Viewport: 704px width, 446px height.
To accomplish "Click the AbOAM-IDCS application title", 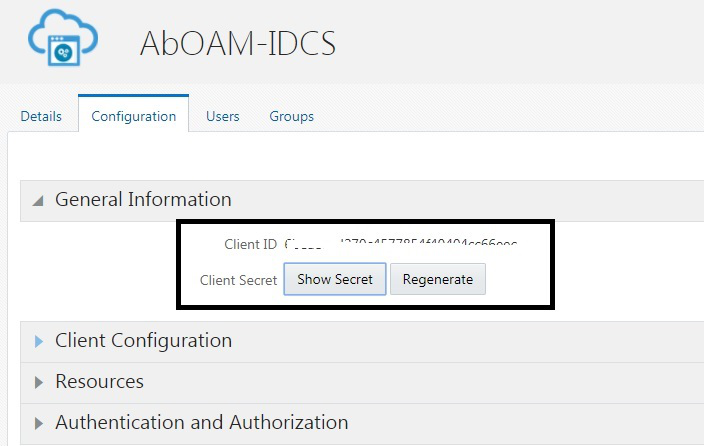I will 238,44.
